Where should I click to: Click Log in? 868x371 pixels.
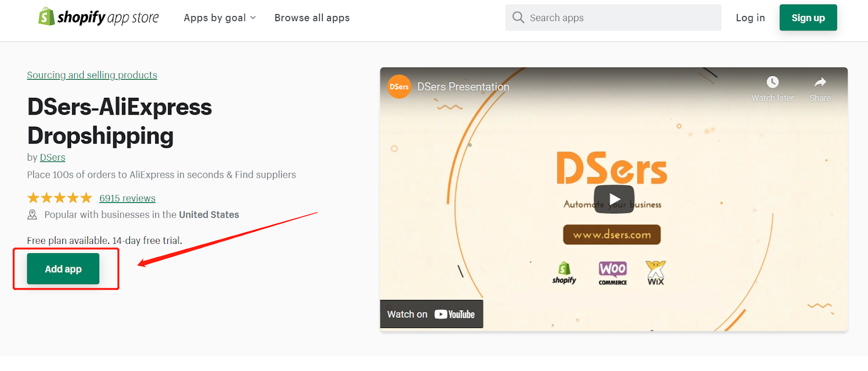tap(750, 18)
